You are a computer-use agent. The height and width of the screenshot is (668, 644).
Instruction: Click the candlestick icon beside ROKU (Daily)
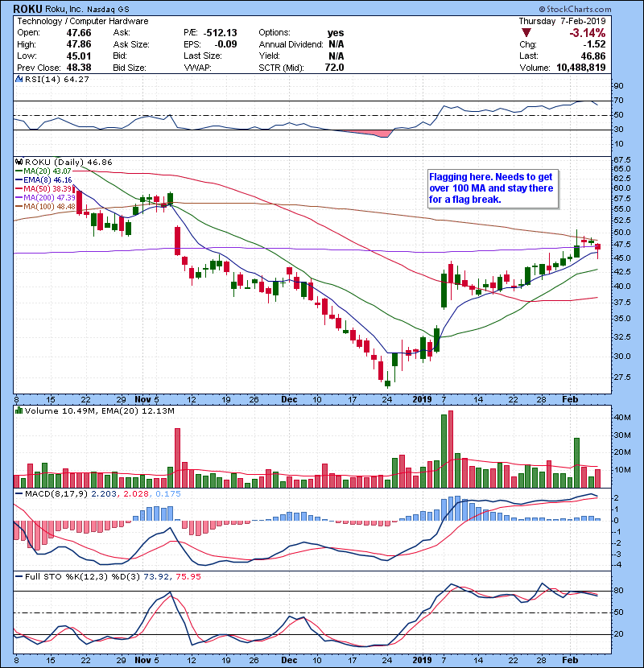pyautogui.click(x=19, y=162)
